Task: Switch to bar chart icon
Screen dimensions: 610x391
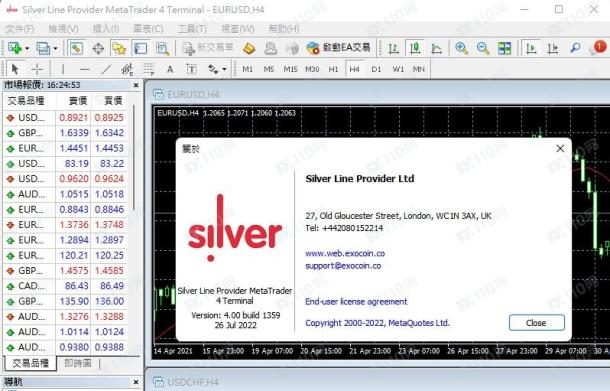Action: 394,48
